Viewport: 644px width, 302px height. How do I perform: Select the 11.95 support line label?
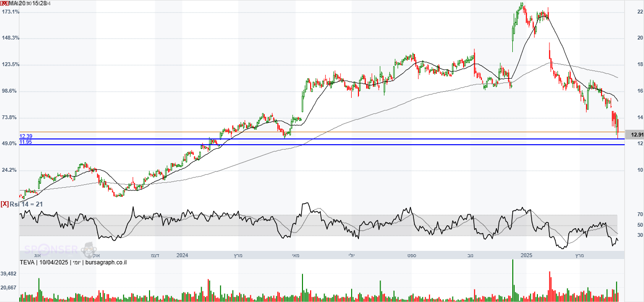click(26, 142)
